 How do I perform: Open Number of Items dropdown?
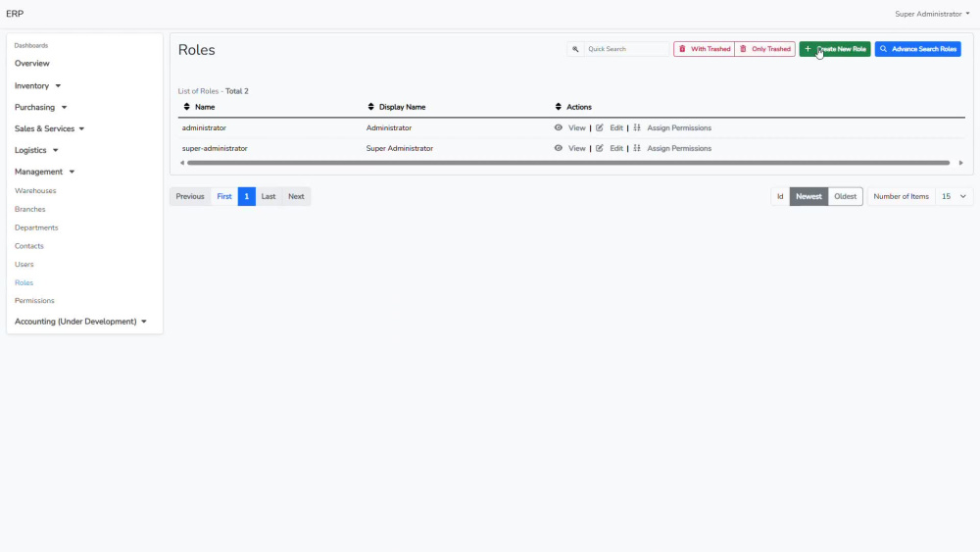click(954, 196)
